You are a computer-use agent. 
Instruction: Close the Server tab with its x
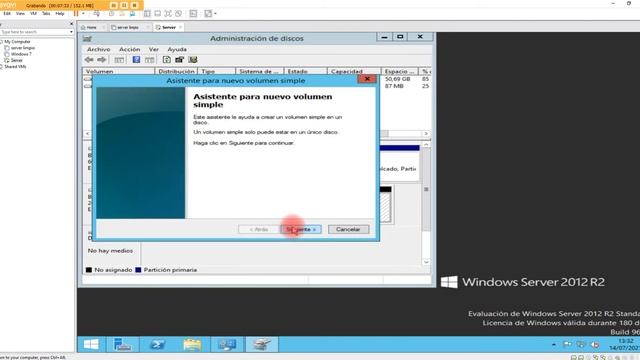(180, 27)
